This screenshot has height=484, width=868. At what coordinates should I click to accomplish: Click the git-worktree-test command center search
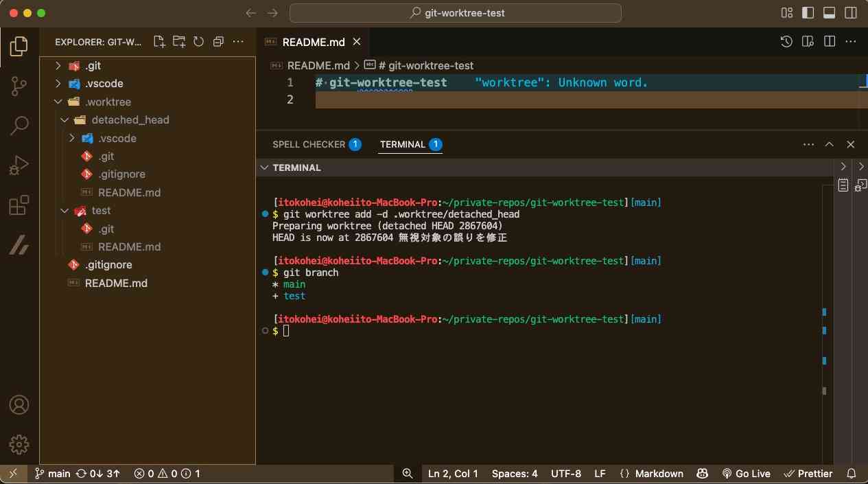point(456,13)
